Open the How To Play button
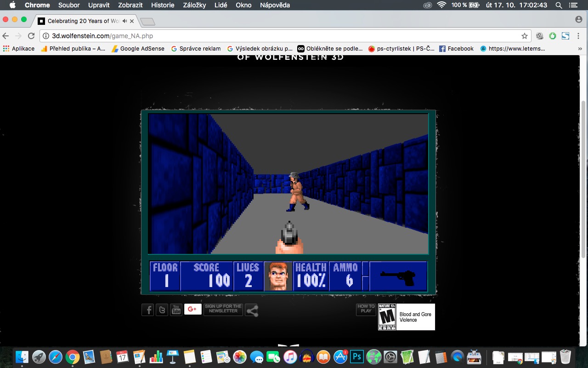The image size is (588, 368). [366, 309]
